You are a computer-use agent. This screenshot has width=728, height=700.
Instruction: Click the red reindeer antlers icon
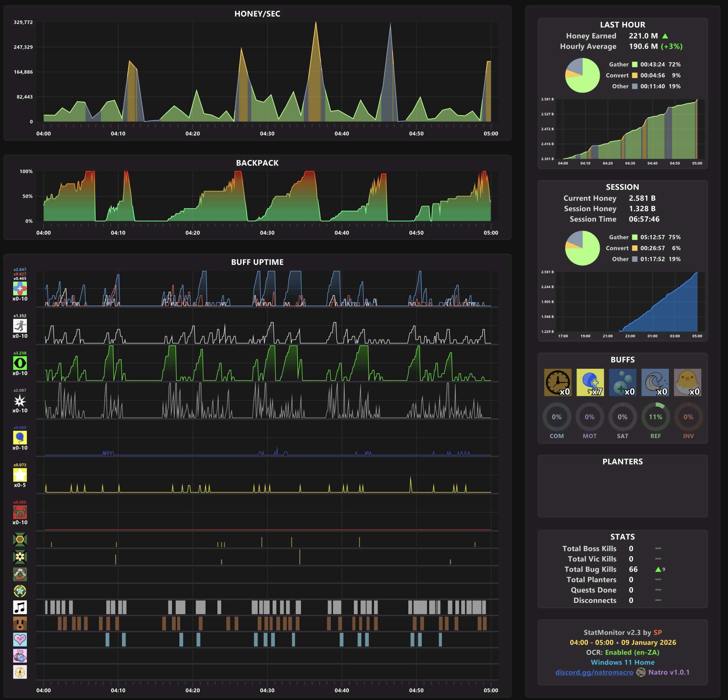(x=20, y=512)
